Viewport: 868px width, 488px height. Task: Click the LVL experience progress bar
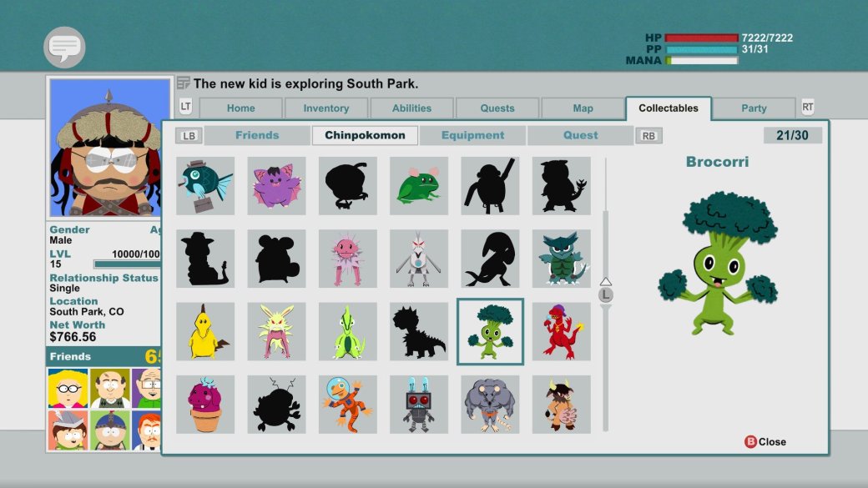pyautogui.click(x=127, y=264)
